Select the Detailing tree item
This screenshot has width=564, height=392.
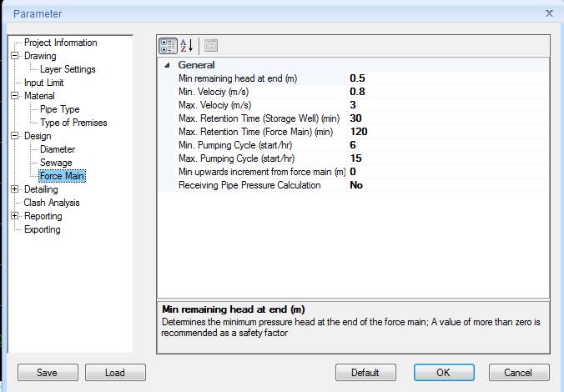coord(41,188)
